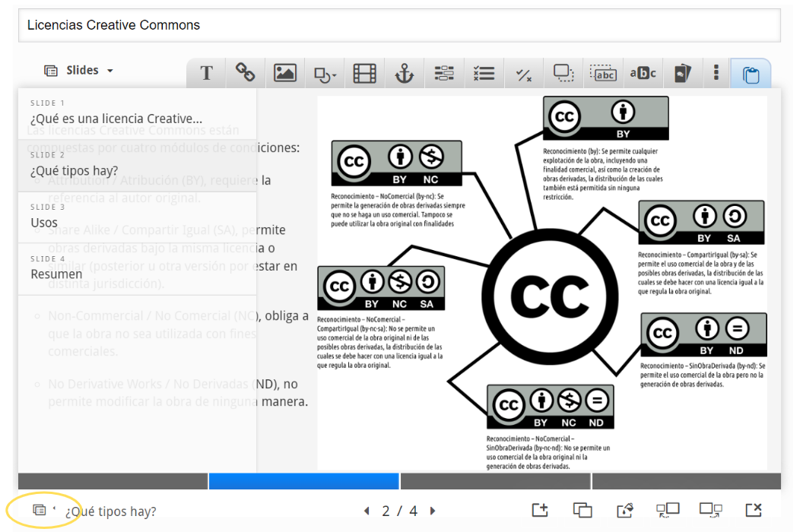The width and height of the screenshot is (803, 532).
Task: Click the '2 / 4' slide counter
Action: 399,511
